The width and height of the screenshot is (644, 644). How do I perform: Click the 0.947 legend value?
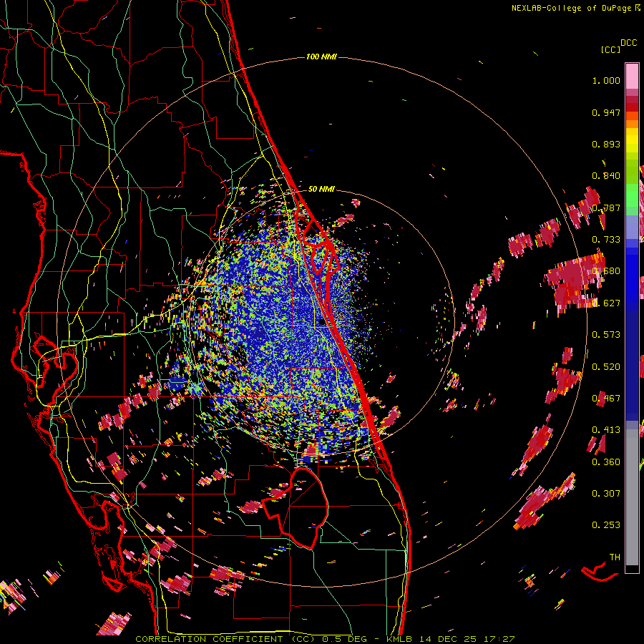[x=606, y=112]
